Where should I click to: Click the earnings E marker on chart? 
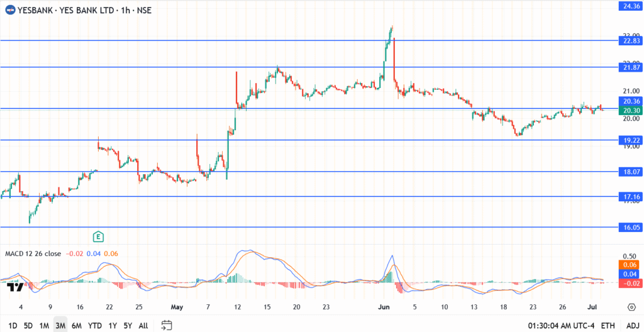(98, 236)
